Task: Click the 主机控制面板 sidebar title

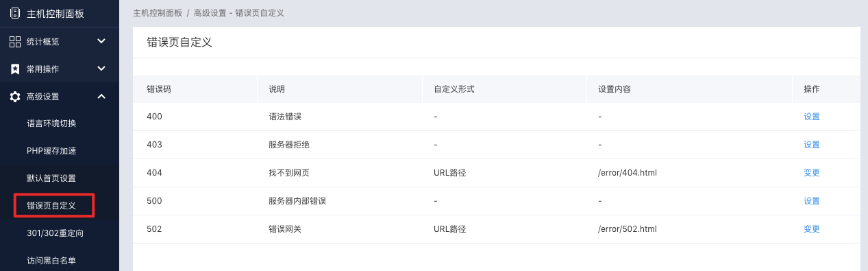Action: pos(55,14)
